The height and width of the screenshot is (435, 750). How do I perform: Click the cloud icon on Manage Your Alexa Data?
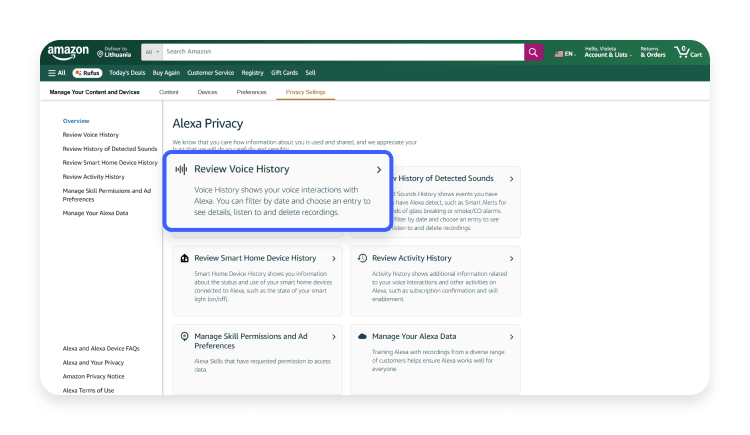(363, 336)
